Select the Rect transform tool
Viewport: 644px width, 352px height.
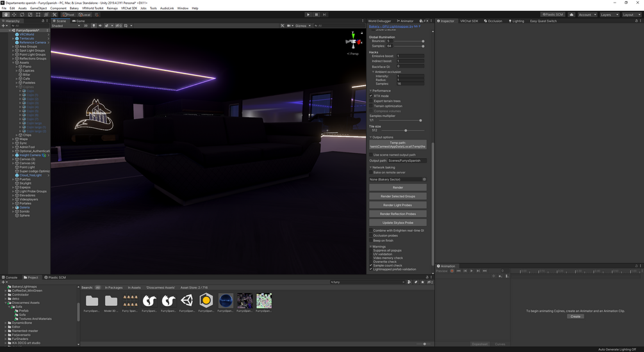click(38, 14)
